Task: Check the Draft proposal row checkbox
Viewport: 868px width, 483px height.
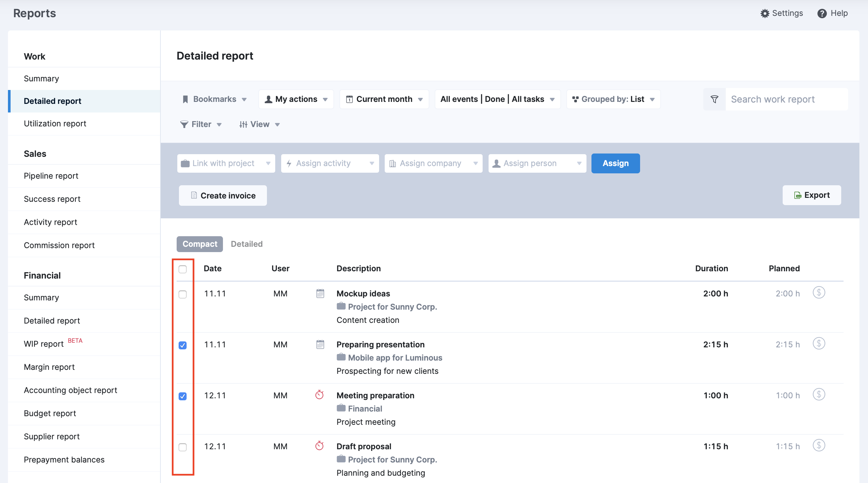Action: 183,447
